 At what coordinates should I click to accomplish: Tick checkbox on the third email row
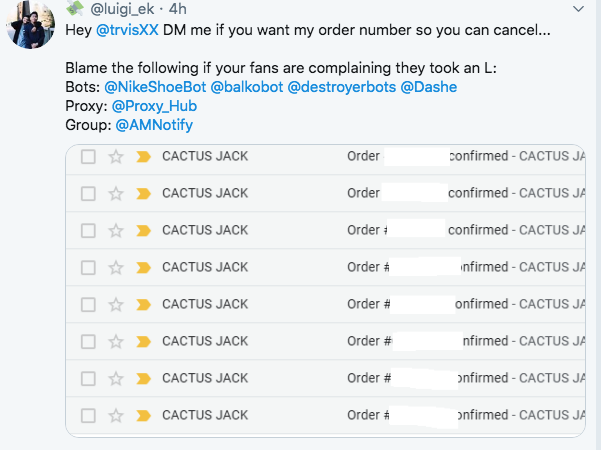coord(88,231)
